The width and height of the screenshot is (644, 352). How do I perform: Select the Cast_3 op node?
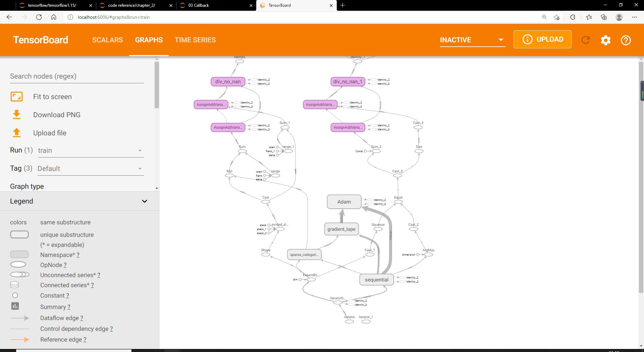coord(397,176)
